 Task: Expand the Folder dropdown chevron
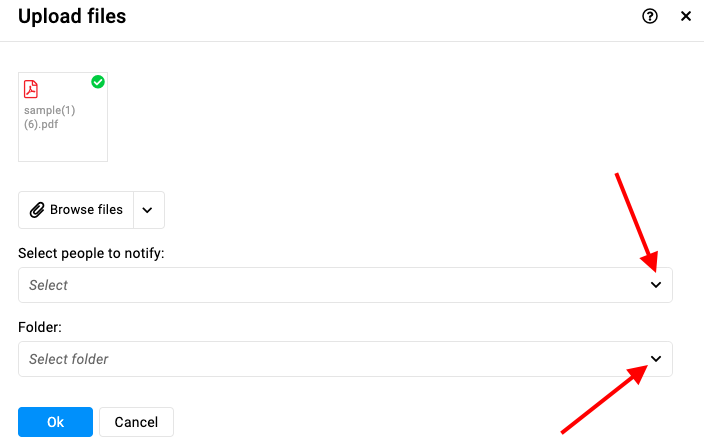tap(656, 359)
